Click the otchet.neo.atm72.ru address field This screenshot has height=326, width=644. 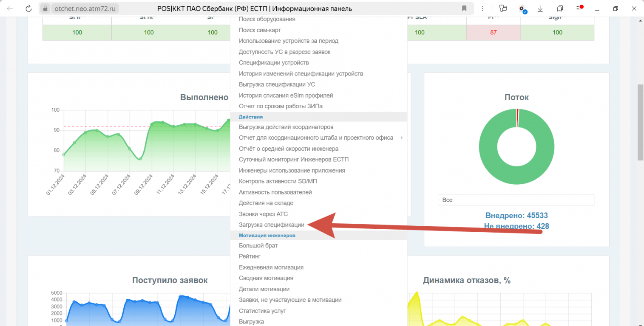(x=85, y=8)
